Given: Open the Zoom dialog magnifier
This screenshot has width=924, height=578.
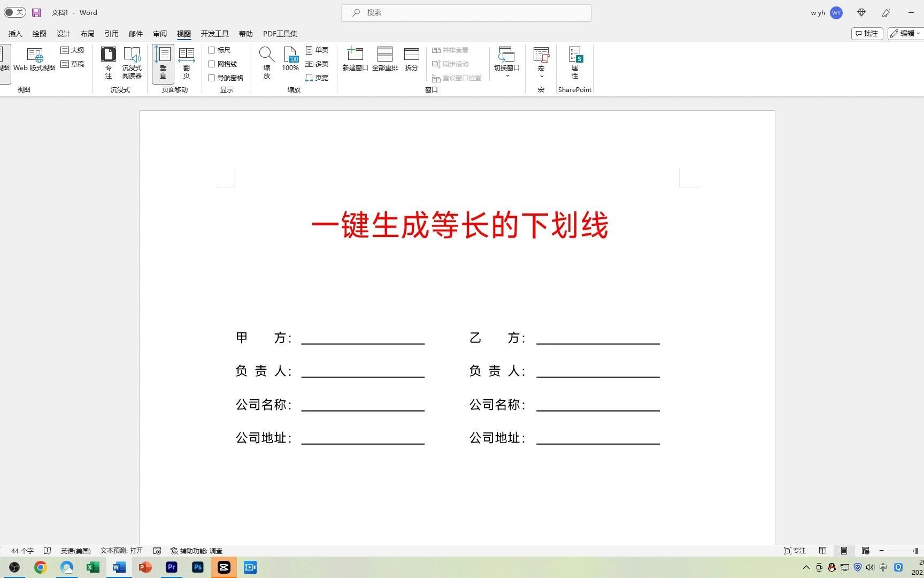Looking at the screenshot, I should click(266, 63).
